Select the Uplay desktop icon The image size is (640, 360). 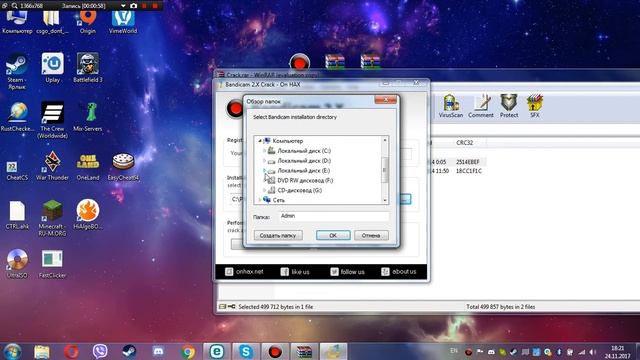(x=52, y=68)
